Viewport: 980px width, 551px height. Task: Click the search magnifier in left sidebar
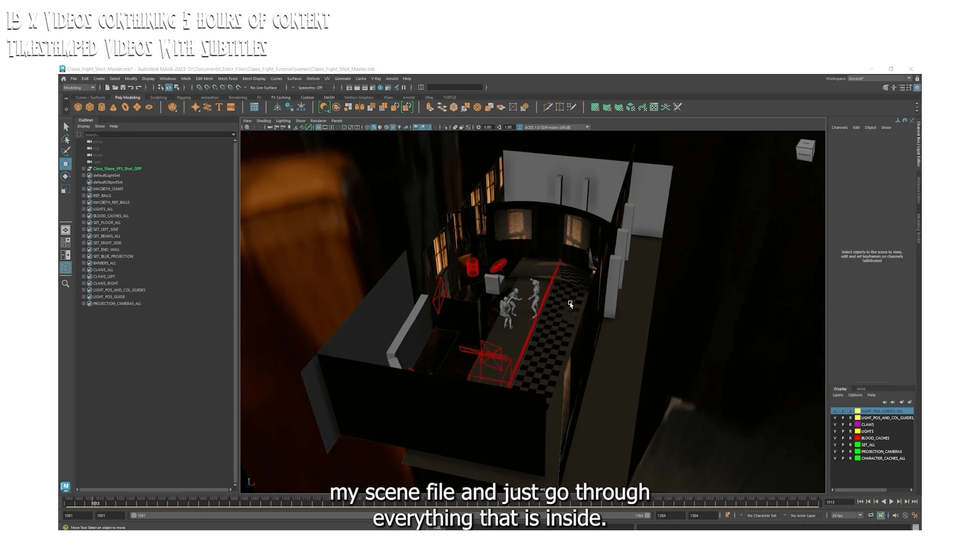(65, 284)
